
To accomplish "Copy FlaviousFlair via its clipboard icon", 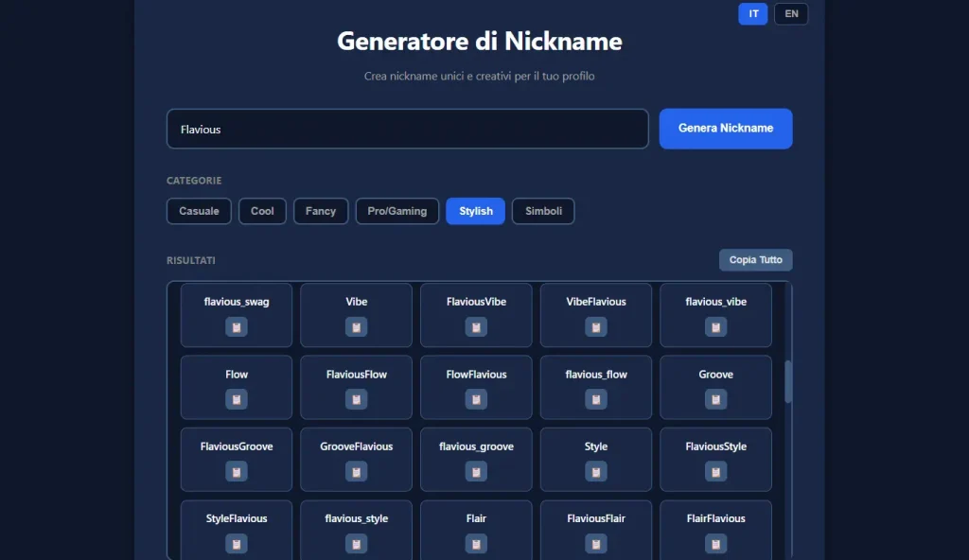I will point(596,544).
